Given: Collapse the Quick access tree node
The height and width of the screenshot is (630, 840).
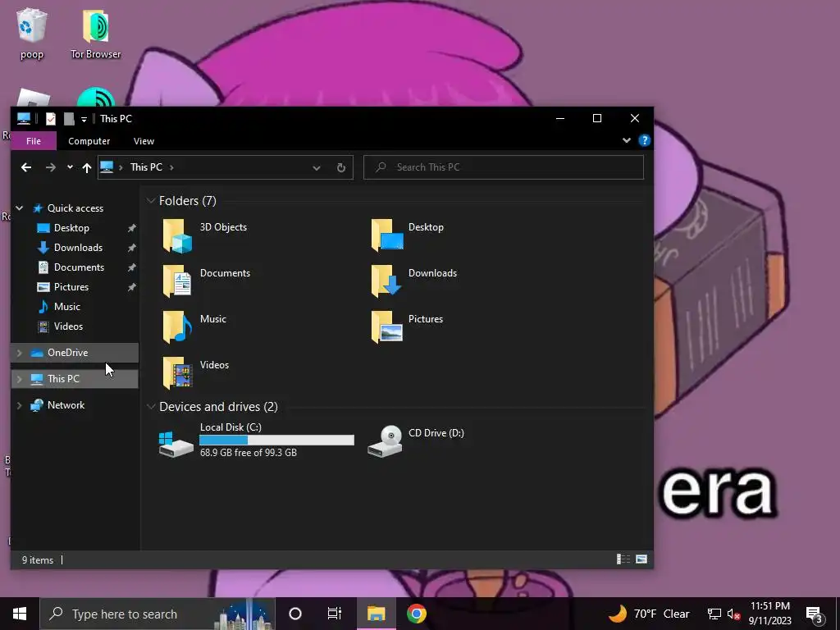Looking at the screenshot, I should click(x=20, y=208).
